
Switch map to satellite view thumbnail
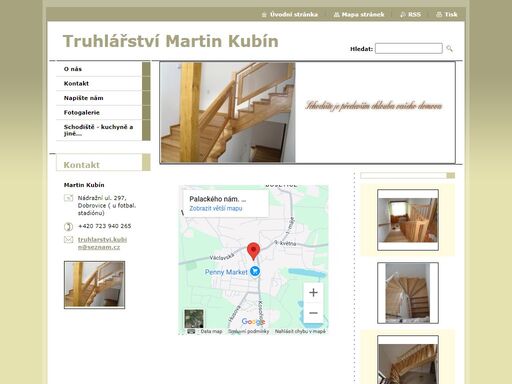(194, 319)
